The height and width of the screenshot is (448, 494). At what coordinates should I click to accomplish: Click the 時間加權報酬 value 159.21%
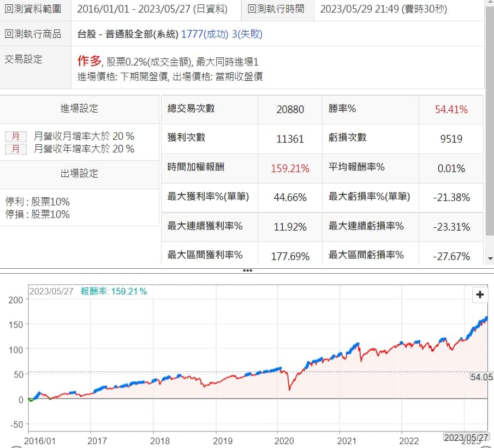tap(290, 168)
